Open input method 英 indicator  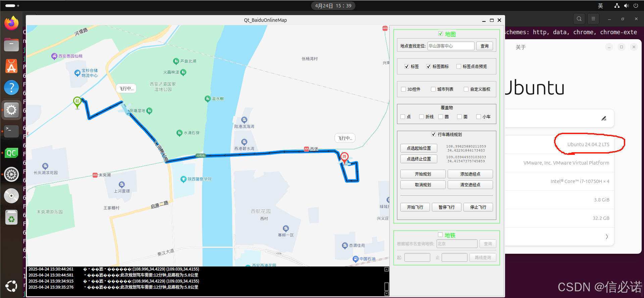pos(600,6)
